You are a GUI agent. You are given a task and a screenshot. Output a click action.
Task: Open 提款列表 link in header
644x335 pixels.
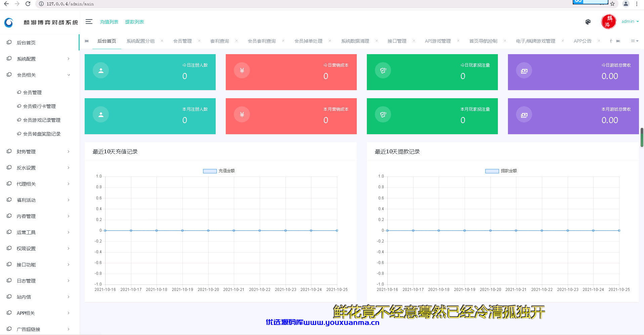(134, 22)
